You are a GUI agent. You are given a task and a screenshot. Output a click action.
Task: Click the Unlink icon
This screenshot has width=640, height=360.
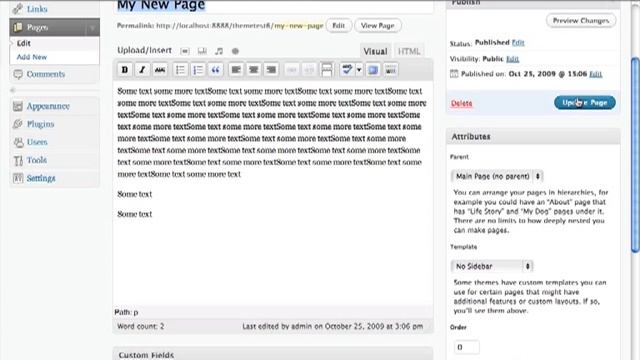(x=309, y=70)
